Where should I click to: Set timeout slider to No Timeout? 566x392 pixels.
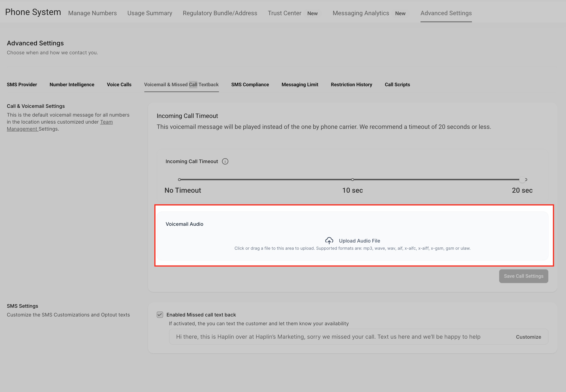(x=179, y=179)
